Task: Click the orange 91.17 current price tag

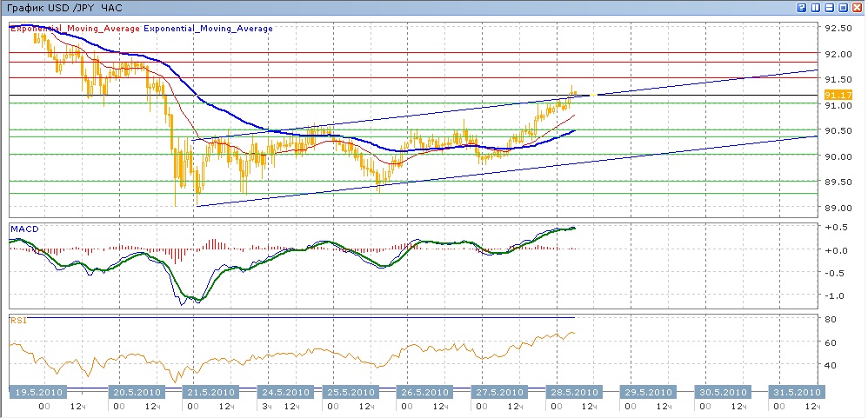Action: coord(837,94)
